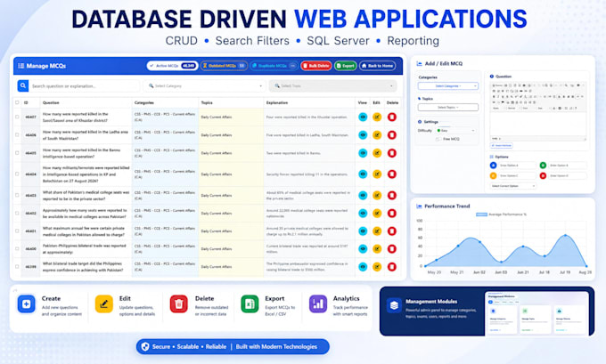Click the Enter Option A input field
The width and height of the screenshot is (606, 364).
pos(517,166)
